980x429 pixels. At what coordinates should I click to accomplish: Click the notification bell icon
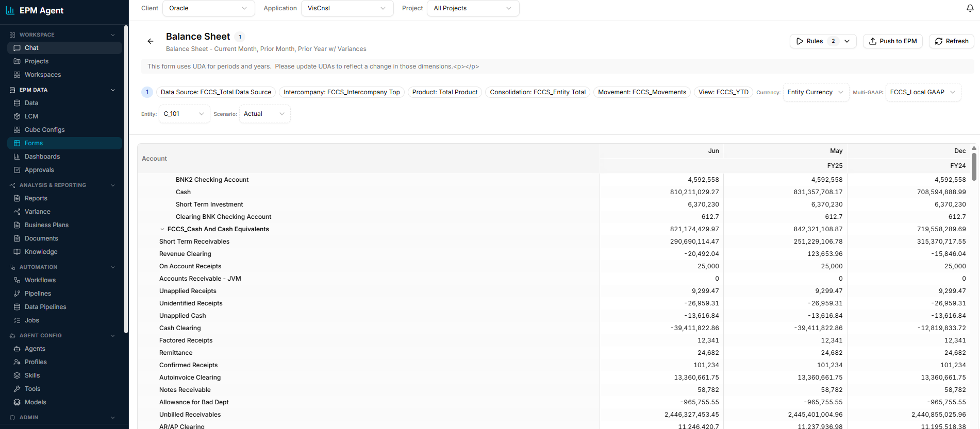pos(970,8)
